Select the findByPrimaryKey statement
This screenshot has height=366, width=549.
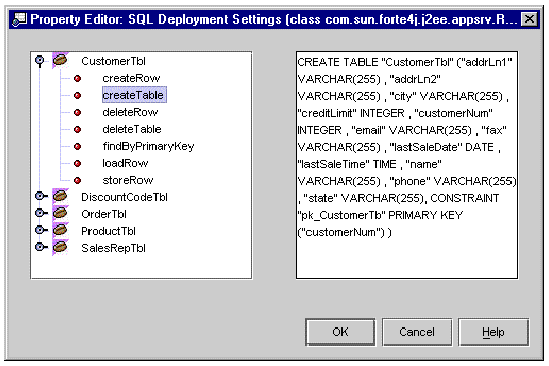pos(148,146)
